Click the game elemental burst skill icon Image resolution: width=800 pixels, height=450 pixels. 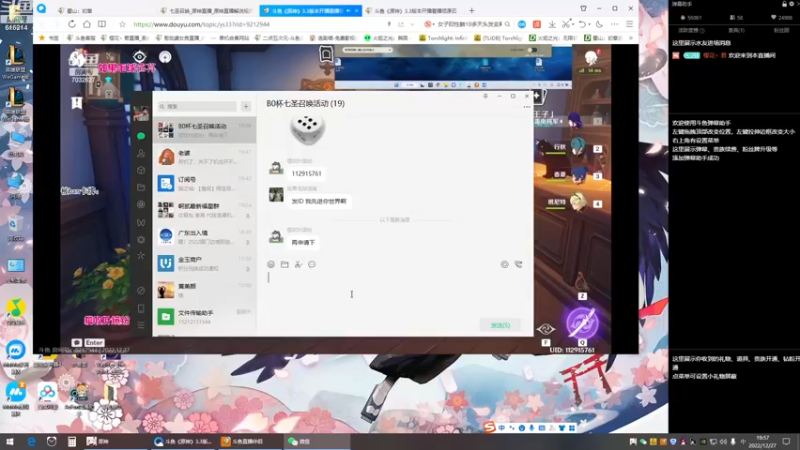point(582,322)
